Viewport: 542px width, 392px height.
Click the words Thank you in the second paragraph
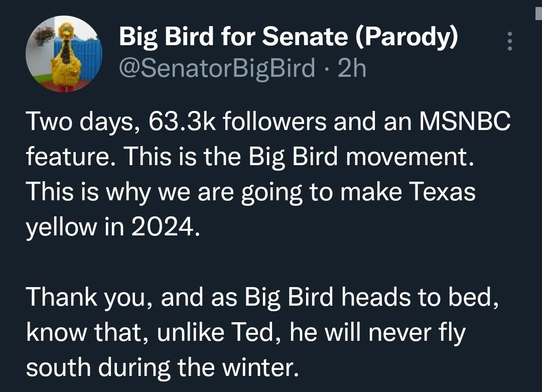(87, 298)
